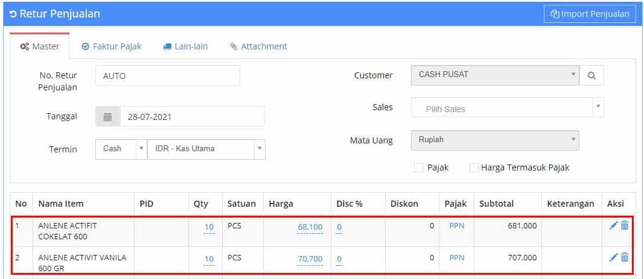The image size is (644, 279).
Task: Open the Cash termin dropdown
Action: 121,149
